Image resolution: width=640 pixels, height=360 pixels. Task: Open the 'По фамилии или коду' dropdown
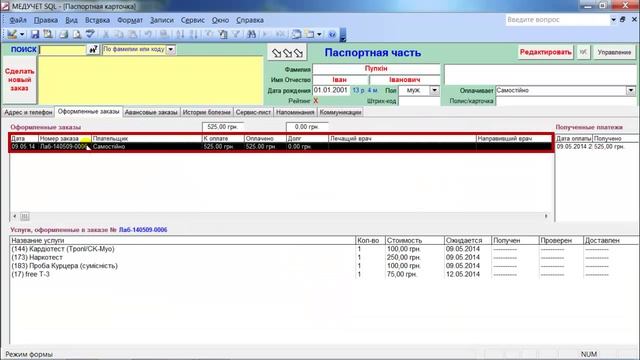[171, 49]
